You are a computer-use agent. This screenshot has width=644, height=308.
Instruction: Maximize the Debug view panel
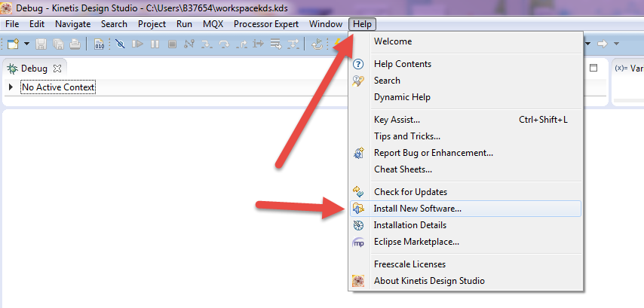593,68
